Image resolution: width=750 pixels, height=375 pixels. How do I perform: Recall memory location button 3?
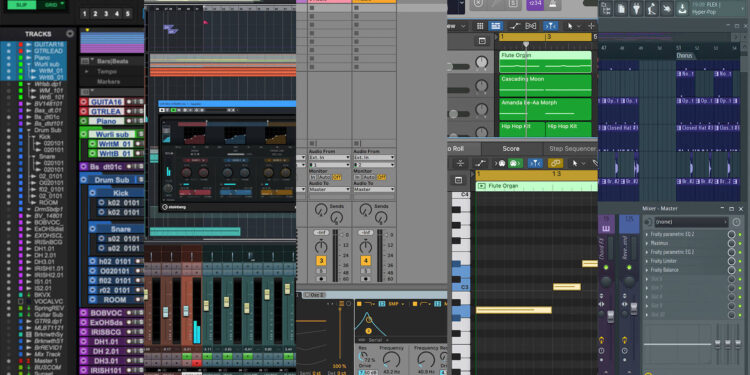(106, 14)
